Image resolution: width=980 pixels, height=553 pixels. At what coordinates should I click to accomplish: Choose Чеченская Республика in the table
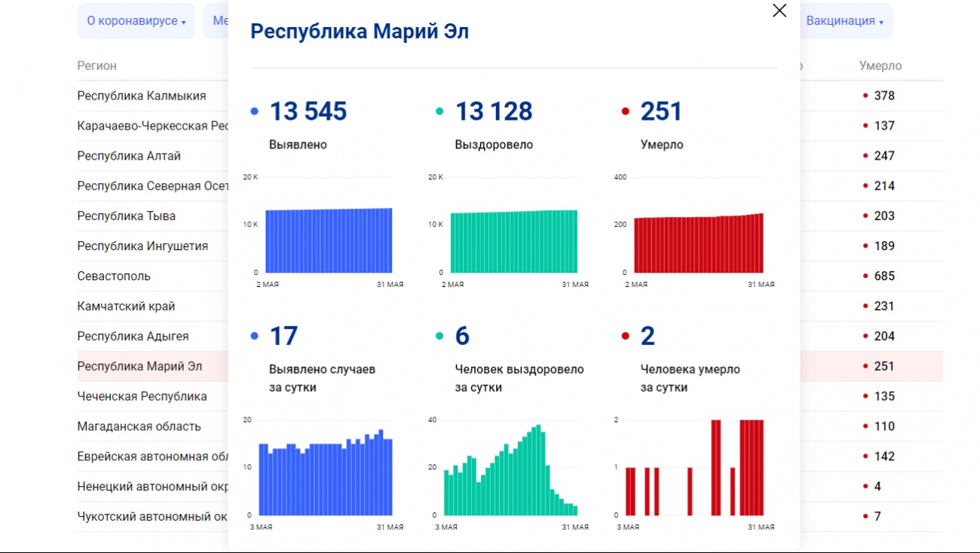pyautogui.click(x=142, y=396)
